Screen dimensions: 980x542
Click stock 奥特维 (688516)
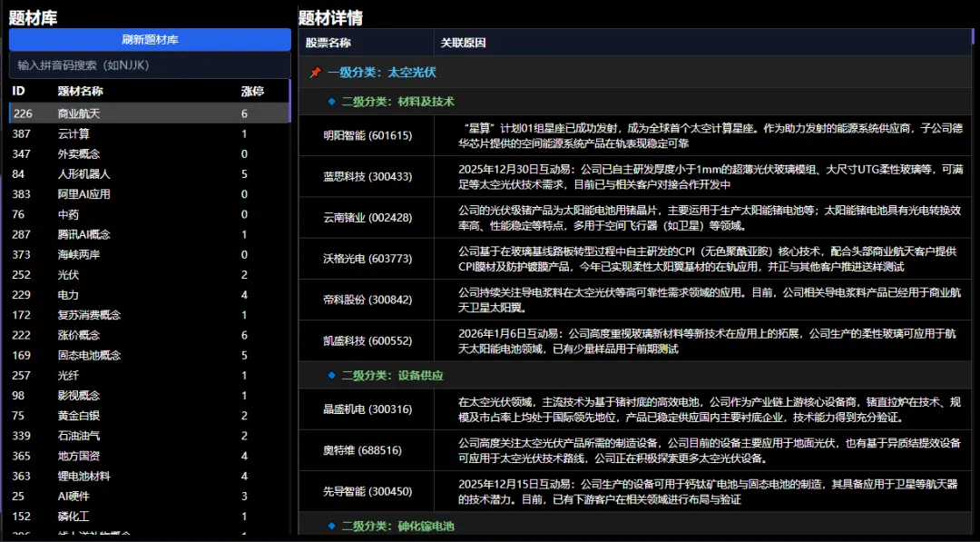tap(362, 450)
